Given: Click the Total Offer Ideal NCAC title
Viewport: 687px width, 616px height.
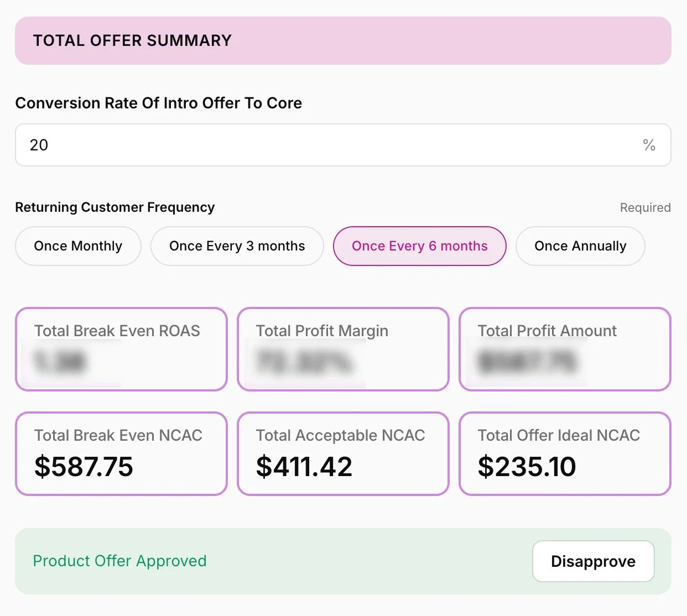Looking at the screenshot, I should point(559,435).
